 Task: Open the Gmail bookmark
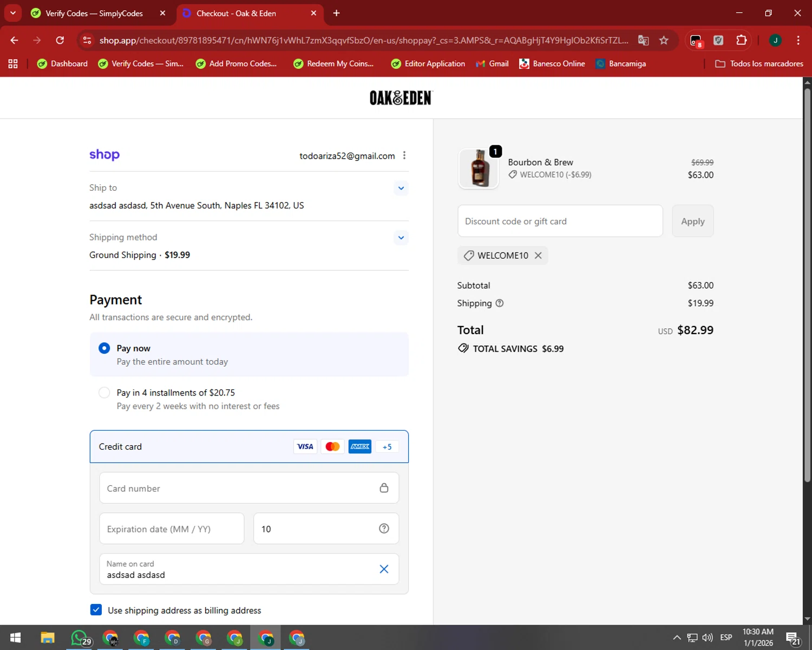(492, 64)
